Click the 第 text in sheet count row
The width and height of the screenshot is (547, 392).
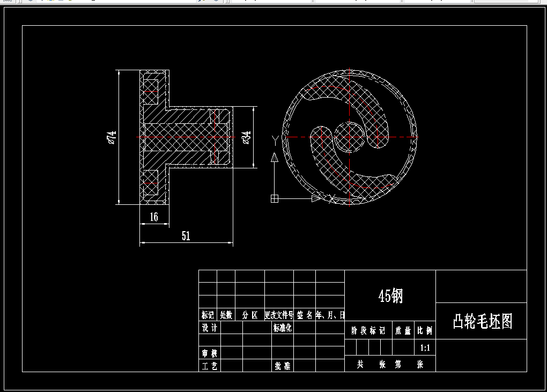click(x=398, y=365)
